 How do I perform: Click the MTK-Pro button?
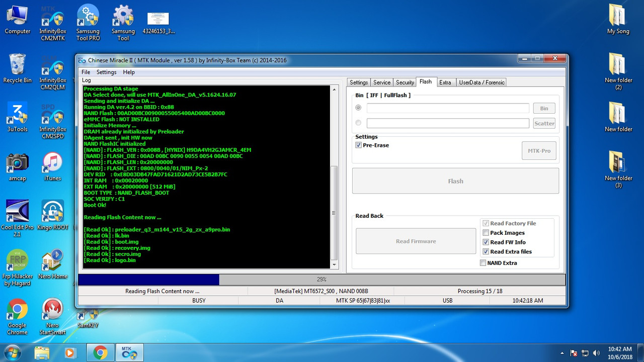tap(539, 151)
